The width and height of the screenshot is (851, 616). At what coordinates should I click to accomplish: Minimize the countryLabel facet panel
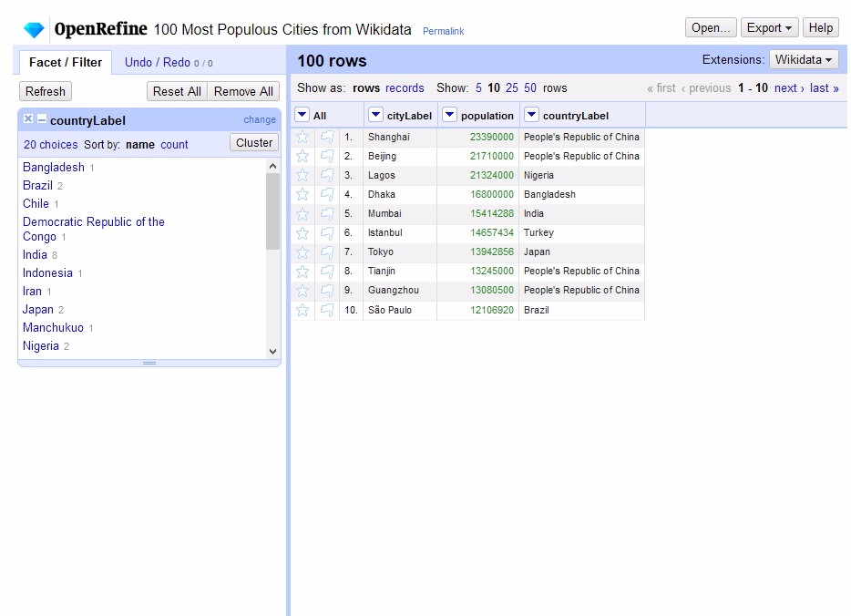(x=42, y=118)
